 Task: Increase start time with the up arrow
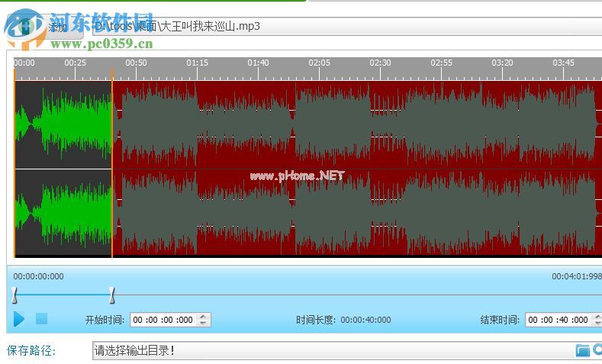tap(204, 317)
